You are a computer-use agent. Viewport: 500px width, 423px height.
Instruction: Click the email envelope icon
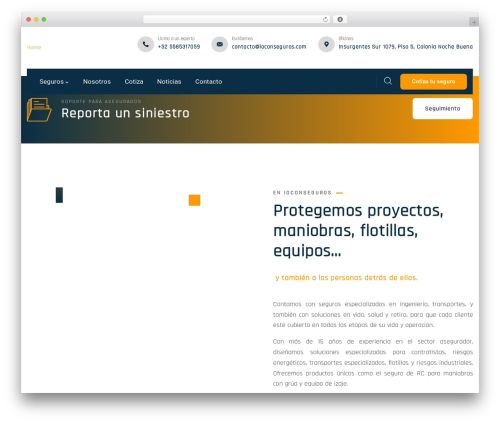[x=220, y=44]
